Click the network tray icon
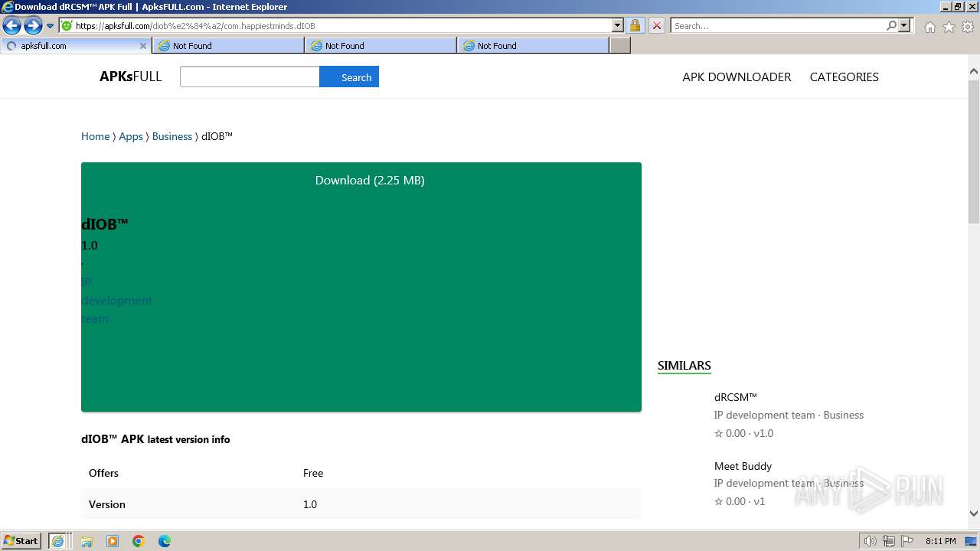This screenshot has width=980, height=551. tap(889, 541)
